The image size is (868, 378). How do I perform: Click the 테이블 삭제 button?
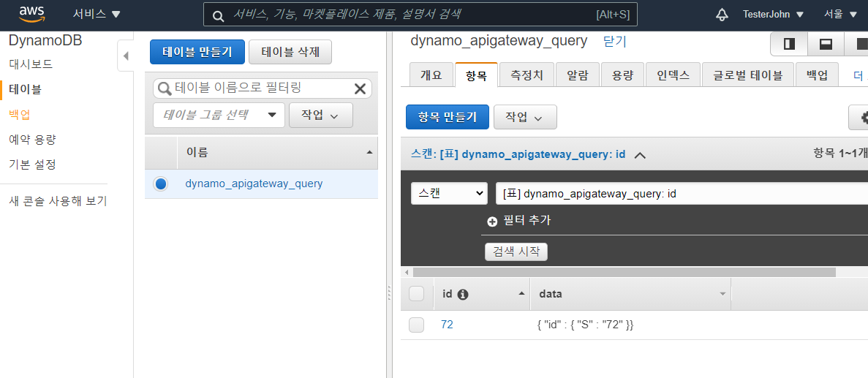click(x=290, y=52)
